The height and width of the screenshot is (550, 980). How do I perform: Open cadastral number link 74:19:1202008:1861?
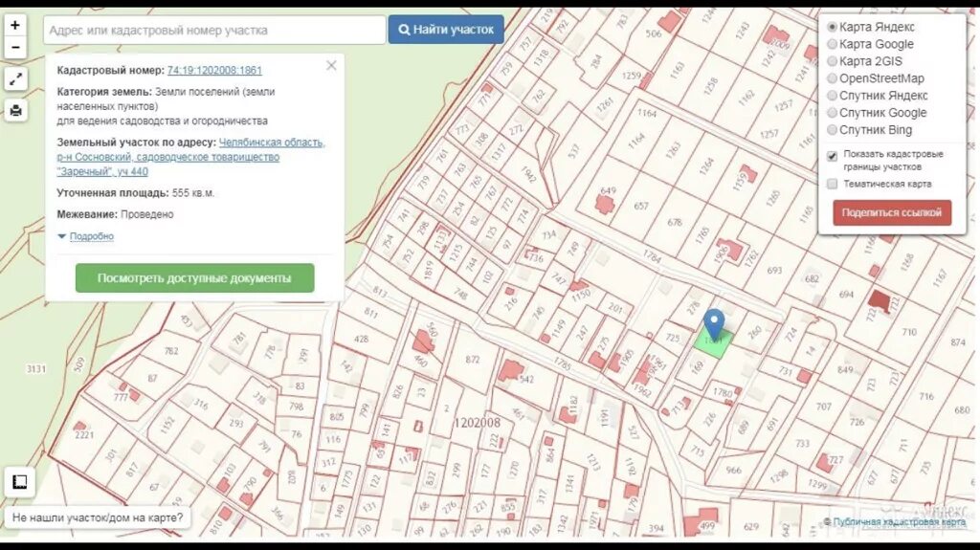click(x=214, y=70)
